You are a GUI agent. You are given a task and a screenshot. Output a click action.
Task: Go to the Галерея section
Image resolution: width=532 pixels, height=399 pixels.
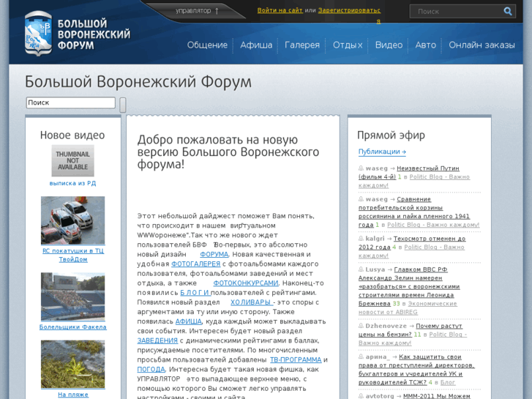[x=302, y=45]
